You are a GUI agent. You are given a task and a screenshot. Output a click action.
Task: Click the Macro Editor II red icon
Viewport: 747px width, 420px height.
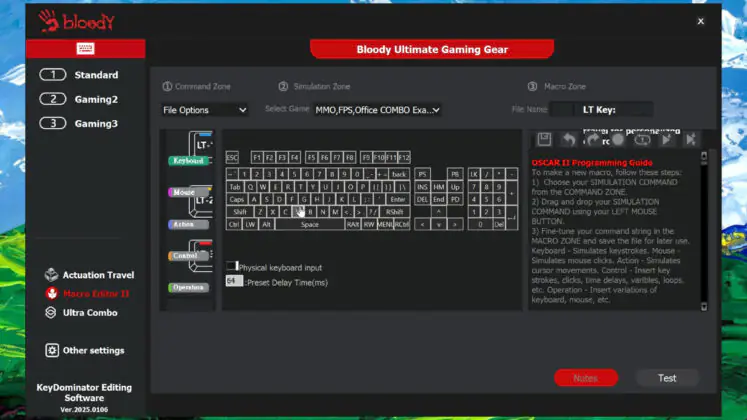(x=51, y=293)
